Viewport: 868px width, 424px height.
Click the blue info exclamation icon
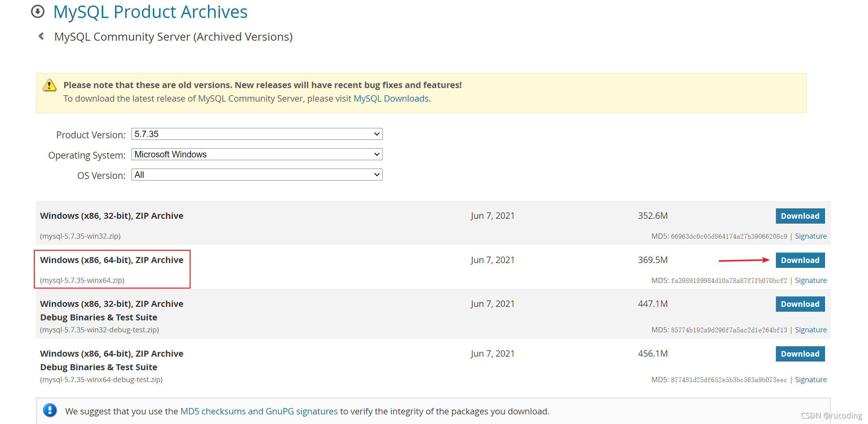(50, 410)
